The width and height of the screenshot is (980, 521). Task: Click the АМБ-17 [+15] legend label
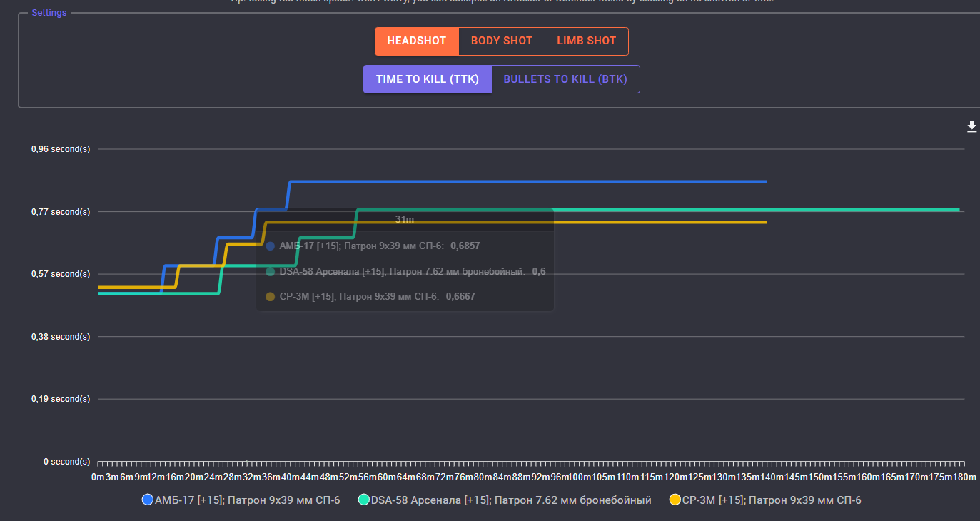248,500
